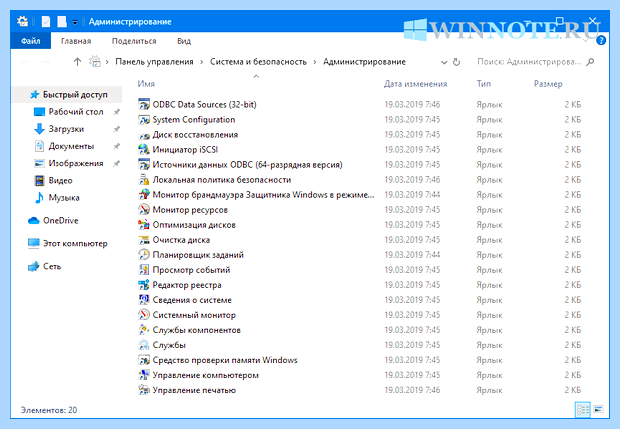Select Загрузки in navigation pane
This screenshot has height=429, width=620.
[66, 129]
